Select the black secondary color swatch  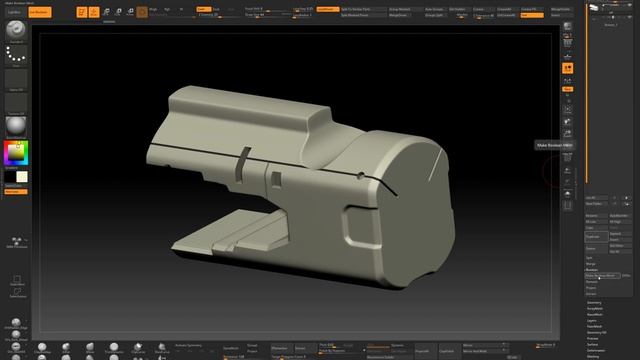10,177
